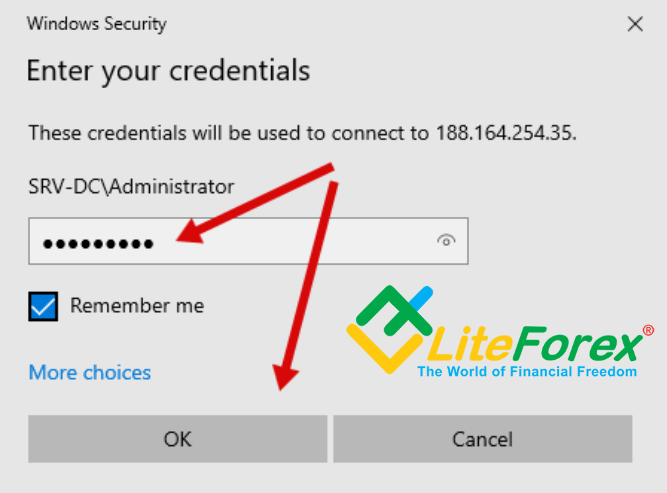Click the registered trademark symbol by LiteForex
Viewport: 667px width, 493px height.
(648, 331)
